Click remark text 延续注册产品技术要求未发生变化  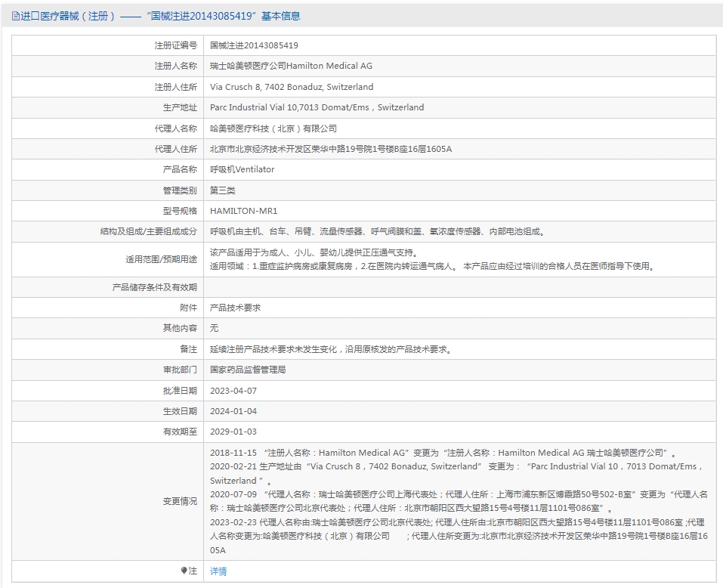[x=332, y=349]
